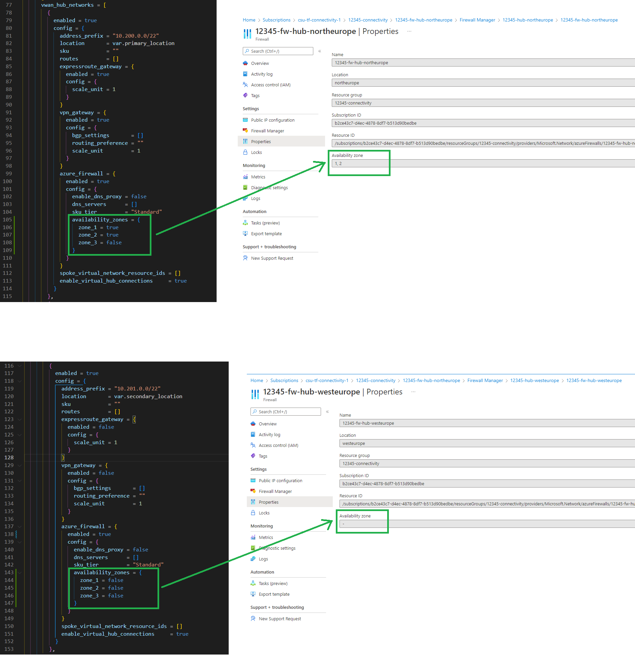Collapse the northeurope sidebar with the chevron toggle
The height and width of the screenshot is (672, 635).
(x=320, y=51)
